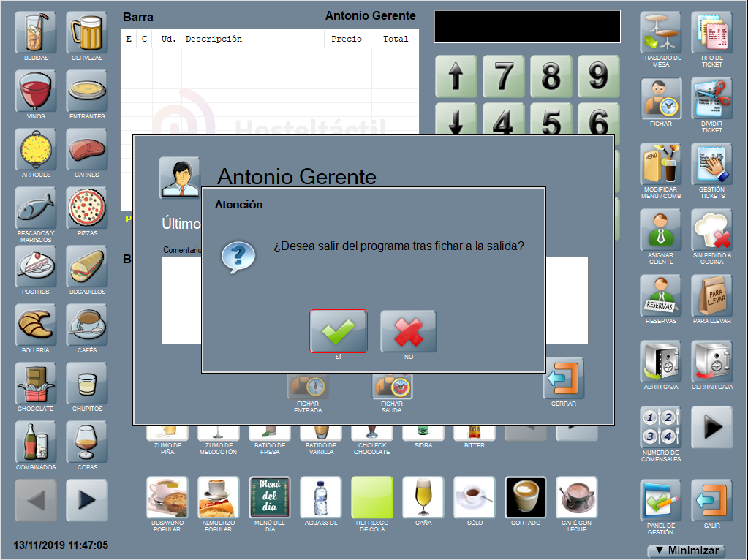Click the Minimizar dropdown button
This screenshot has width=748, height=560.
pos(686,550)
